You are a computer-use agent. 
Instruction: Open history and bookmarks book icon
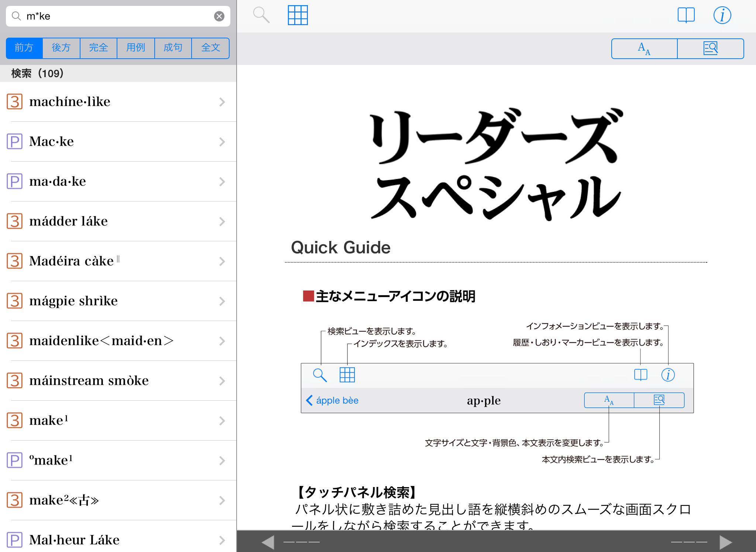pos(686,15)
